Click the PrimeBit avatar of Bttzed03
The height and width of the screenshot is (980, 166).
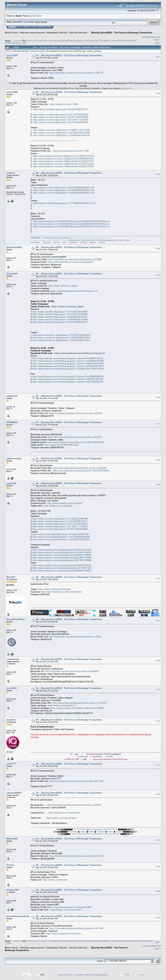pyautogui.click(x=15, y=603)
